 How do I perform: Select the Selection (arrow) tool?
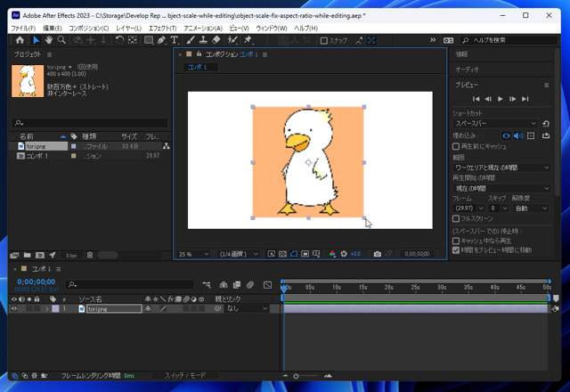(36, 40)
